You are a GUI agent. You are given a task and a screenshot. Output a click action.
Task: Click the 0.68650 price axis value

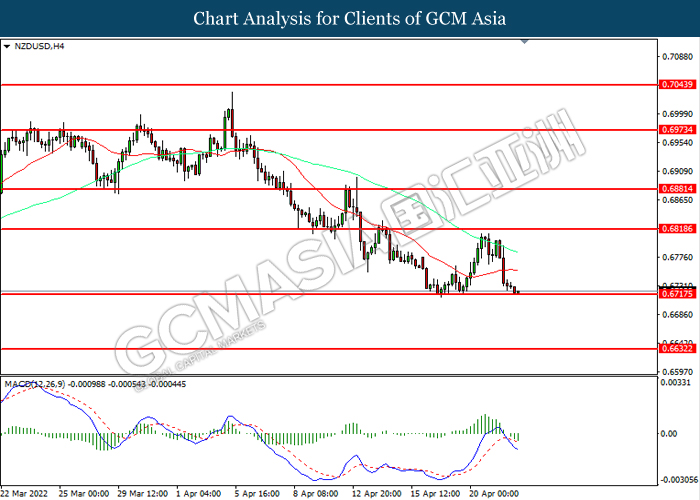pos(678,200)
